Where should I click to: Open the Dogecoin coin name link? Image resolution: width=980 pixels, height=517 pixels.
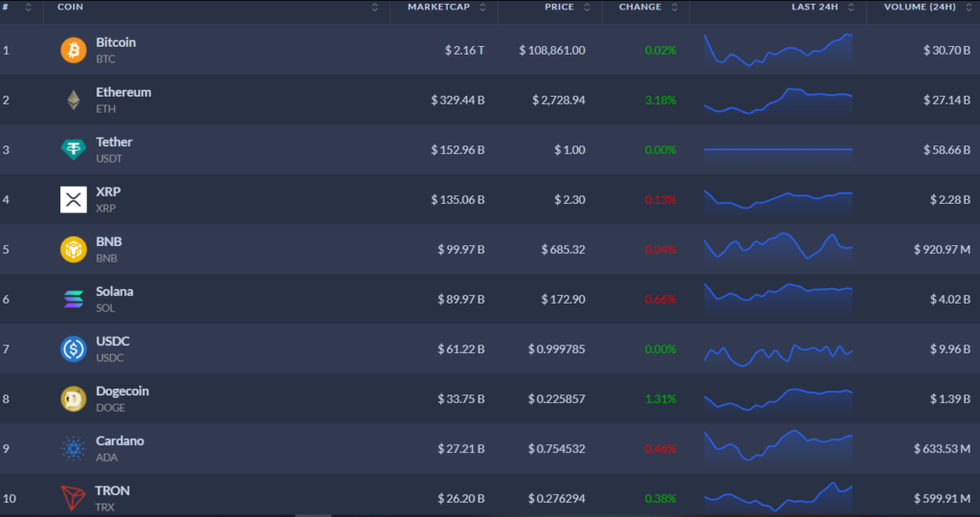[x=122, y=392]
